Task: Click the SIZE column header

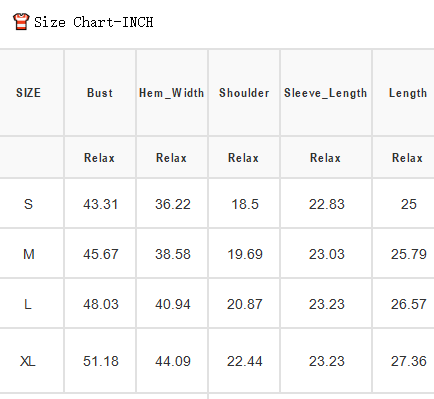Action: 28,93
